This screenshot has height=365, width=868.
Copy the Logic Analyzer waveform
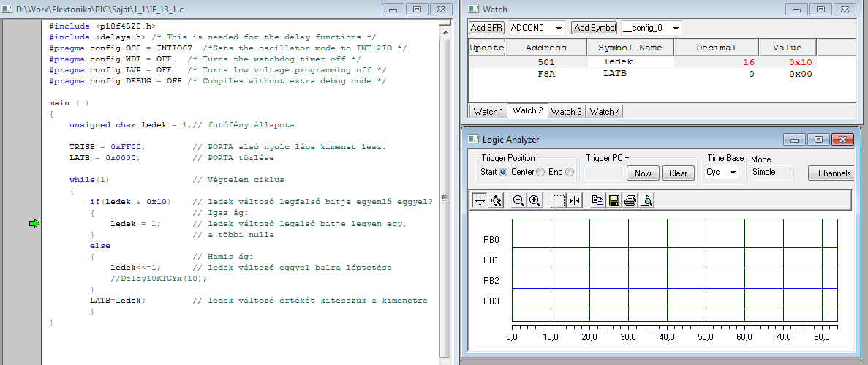point(598,200)
